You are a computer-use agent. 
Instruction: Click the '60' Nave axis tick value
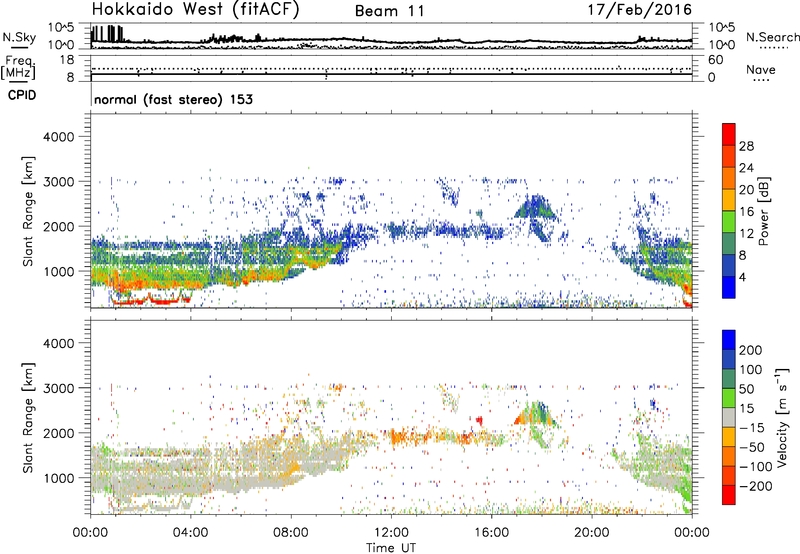(715, 60)
